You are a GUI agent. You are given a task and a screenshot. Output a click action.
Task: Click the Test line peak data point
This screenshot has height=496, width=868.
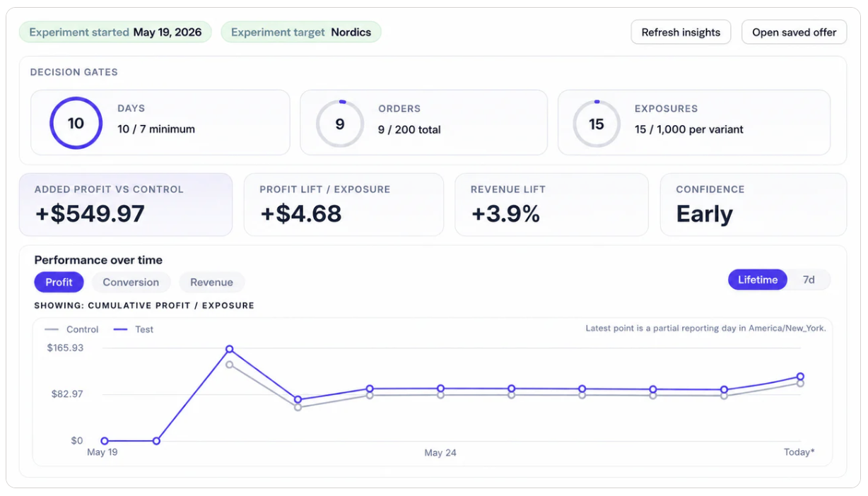point(230,349)
